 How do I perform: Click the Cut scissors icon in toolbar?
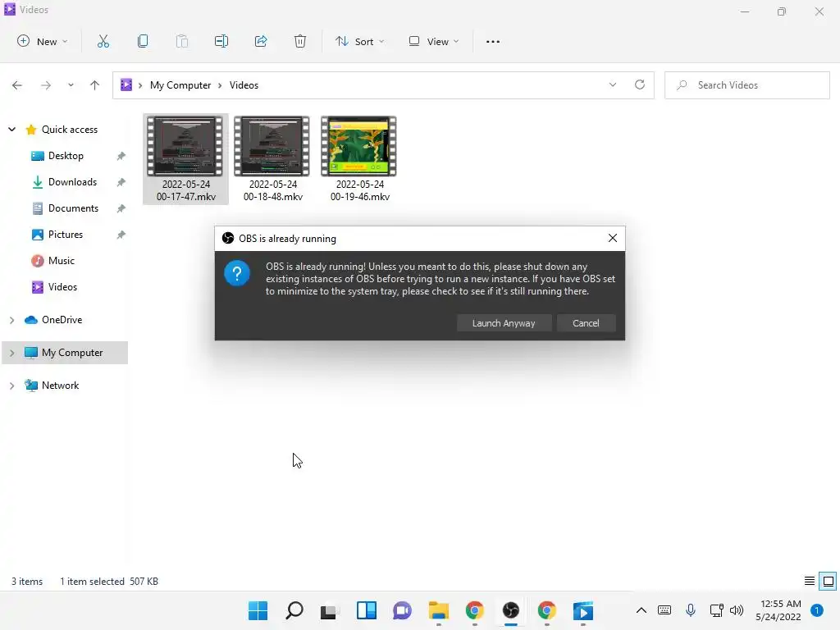tap(103, 41)
